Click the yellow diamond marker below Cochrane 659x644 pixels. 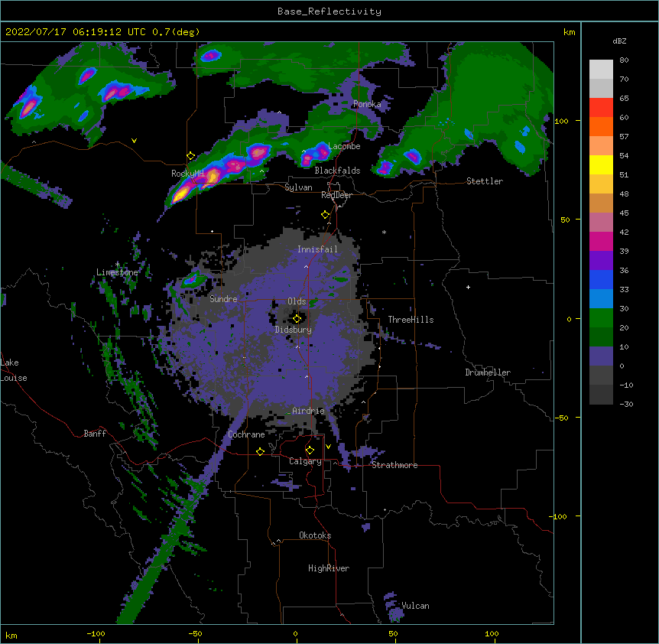tap(260, 451)
